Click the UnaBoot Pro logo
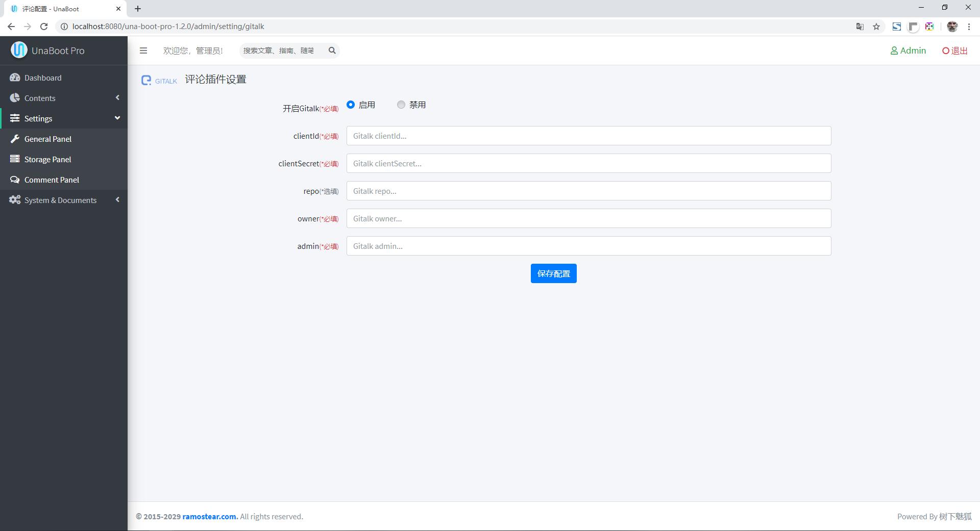This screenshot has width=980, height=531. coord(19,50)
